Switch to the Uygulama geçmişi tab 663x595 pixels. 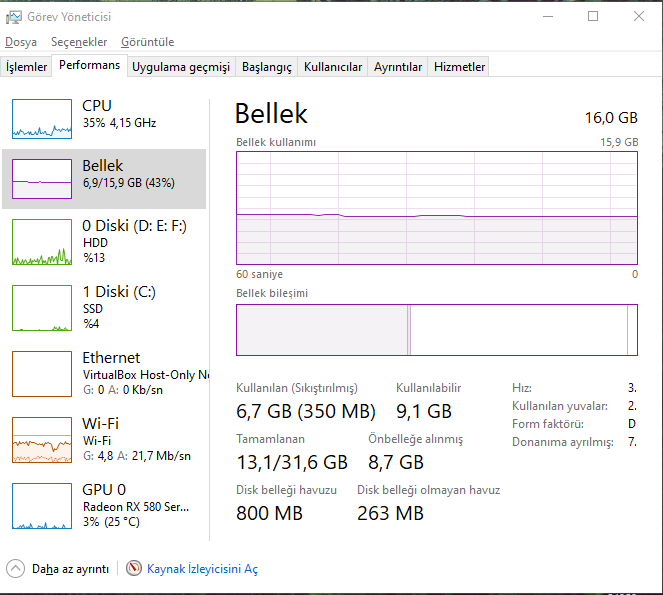181,67
